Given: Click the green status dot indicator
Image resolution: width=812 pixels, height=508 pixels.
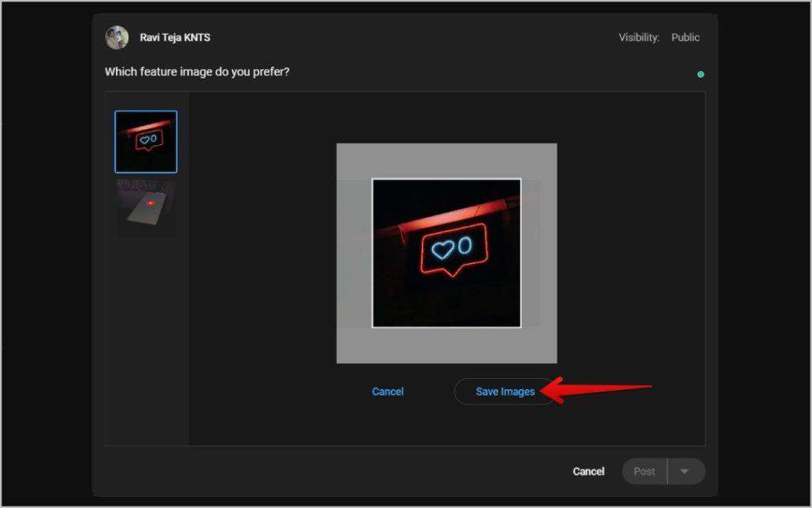Looking at the screenshot, I should point(701,74).
